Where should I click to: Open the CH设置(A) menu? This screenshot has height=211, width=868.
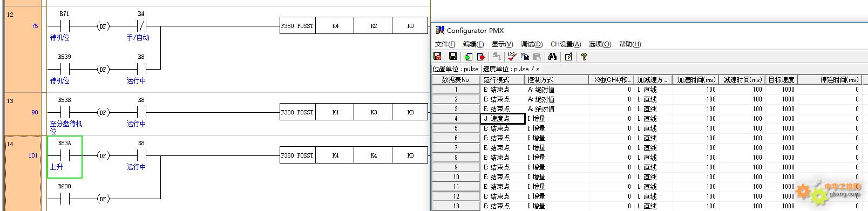coord(566,44)
